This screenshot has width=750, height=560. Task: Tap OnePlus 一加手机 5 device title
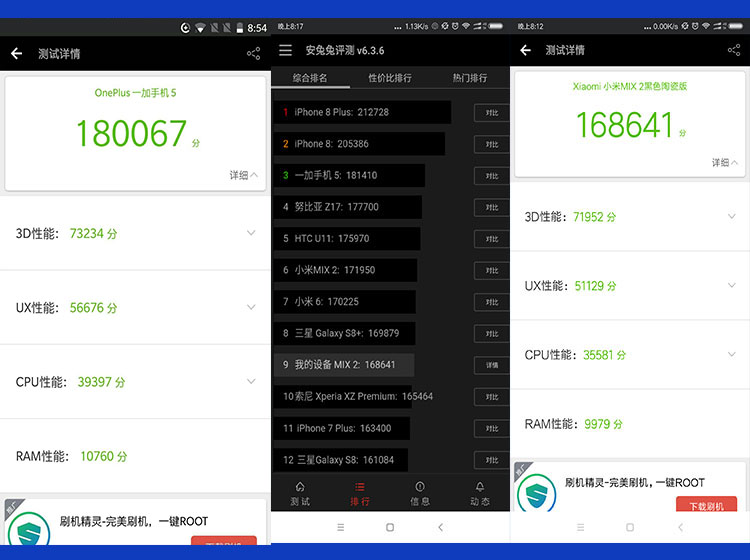[135, 93]
